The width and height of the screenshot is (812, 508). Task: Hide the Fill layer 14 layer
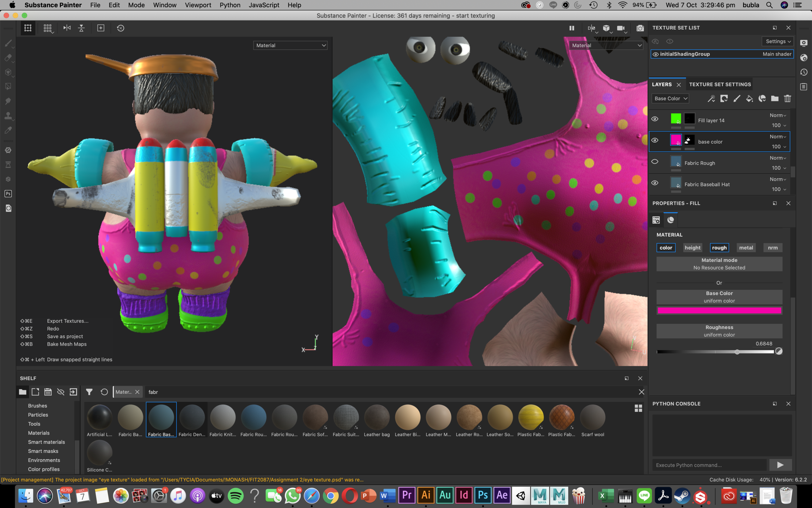click(654, 119)
